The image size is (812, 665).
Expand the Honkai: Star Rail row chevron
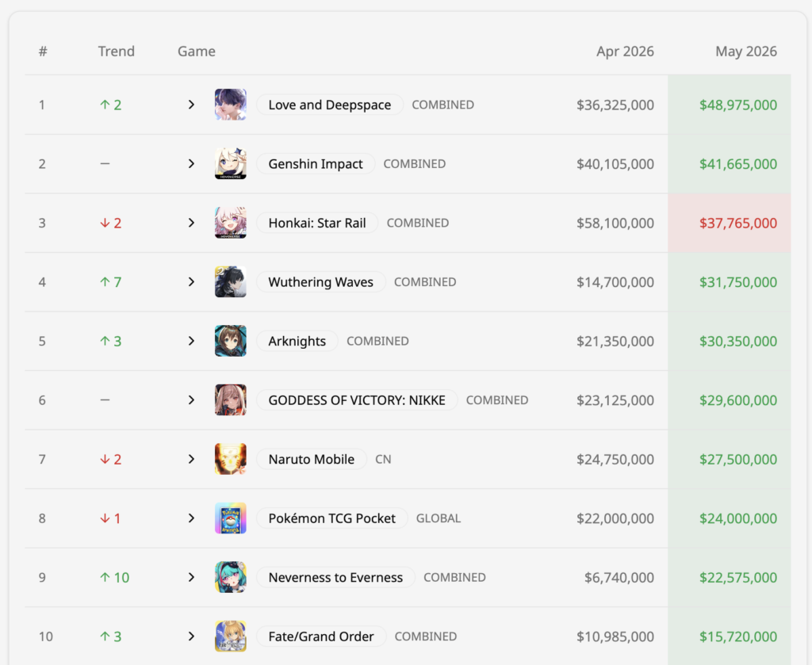(191, 223)
